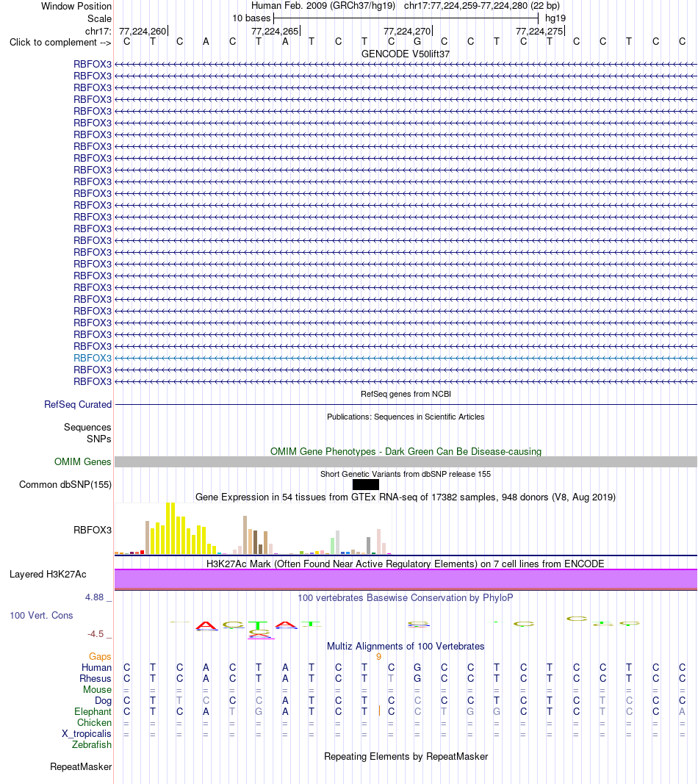Open the 'GENCODE V50lift37' track title
This screenshot has width=698, height=784.
[406, 54]
